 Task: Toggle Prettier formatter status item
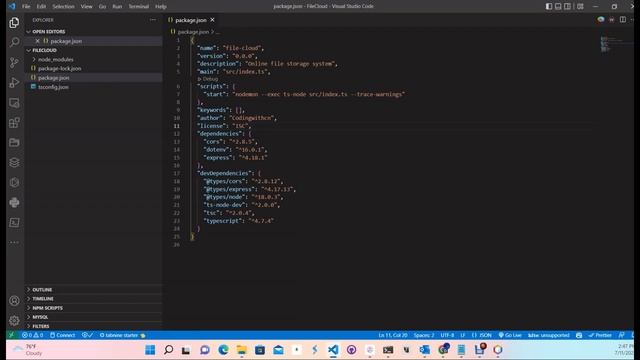click(600, 335)
